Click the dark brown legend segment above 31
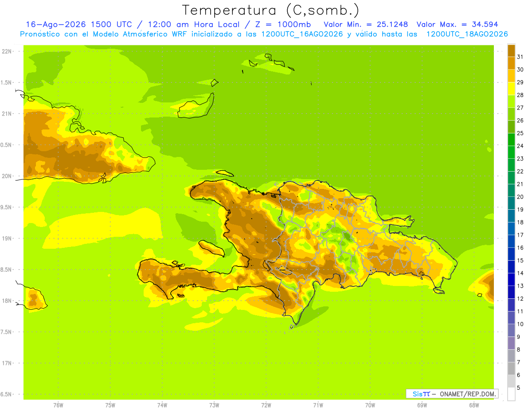The image size is (532, 411). [x=511, y=51]
